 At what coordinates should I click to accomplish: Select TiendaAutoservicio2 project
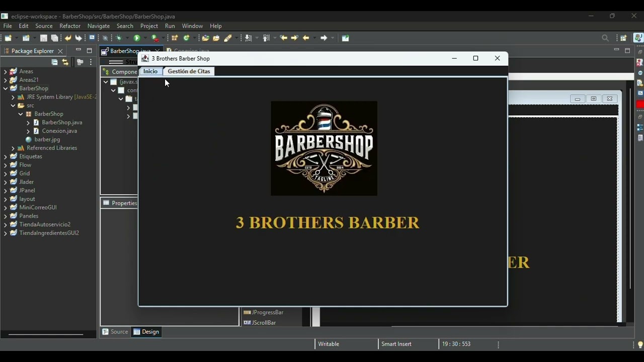coord(45,224)
